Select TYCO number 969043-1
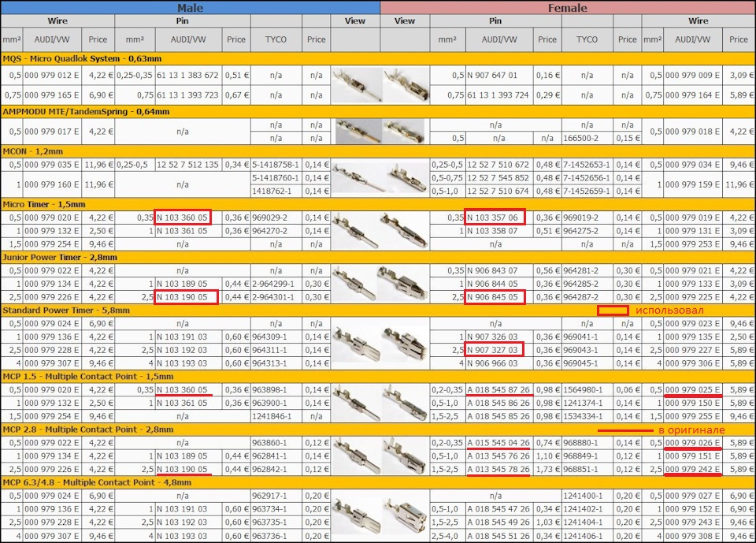The image size is (756, 543). (x=580, y=350)
